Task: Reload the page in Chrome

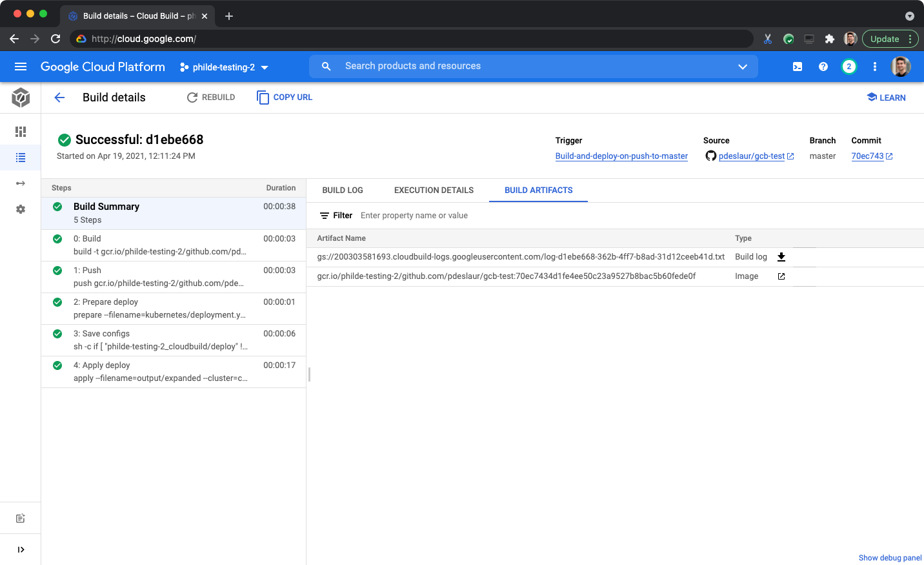Action: coord(55,39)
